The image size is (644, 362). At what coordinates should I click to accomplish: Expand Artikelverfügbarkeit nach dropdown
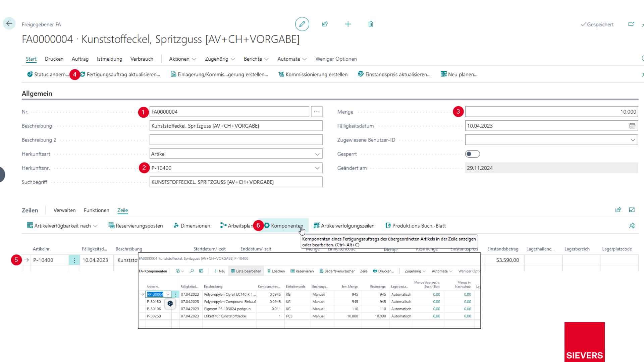coord(62,226)
